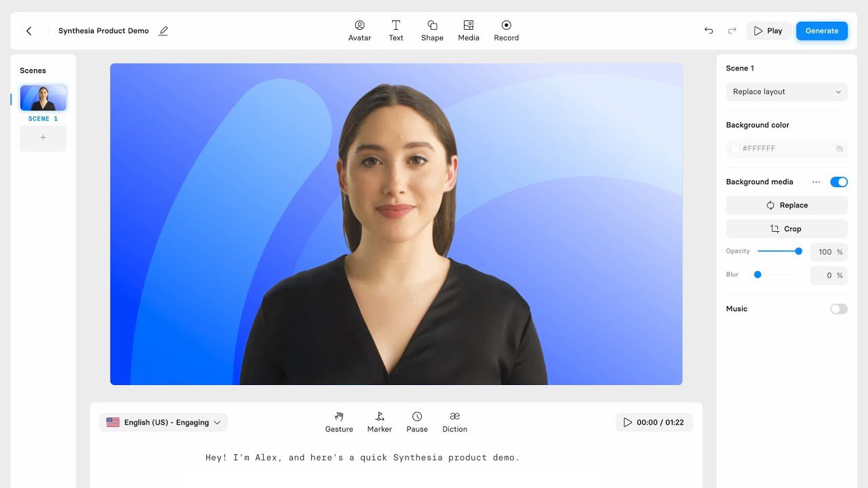Click the #FFFFFF background color swatch

tap(735, 148)
